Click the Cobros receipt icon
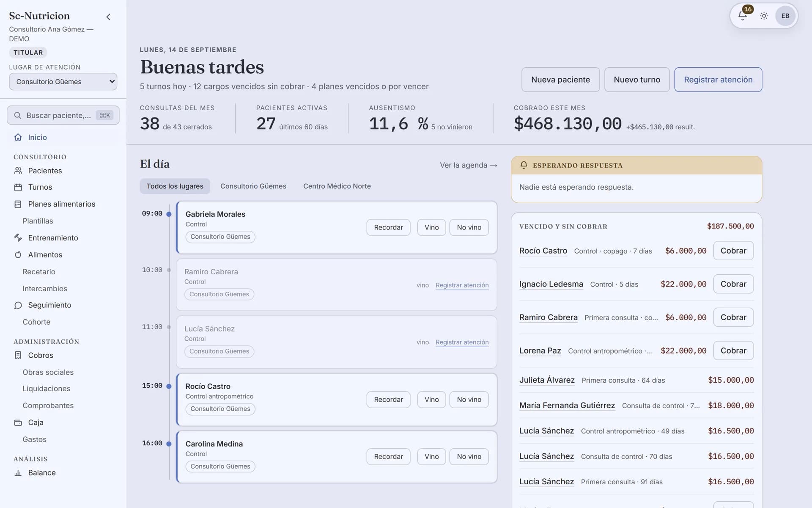Viewport: 812px width, 508px height. tap(18, 355)
